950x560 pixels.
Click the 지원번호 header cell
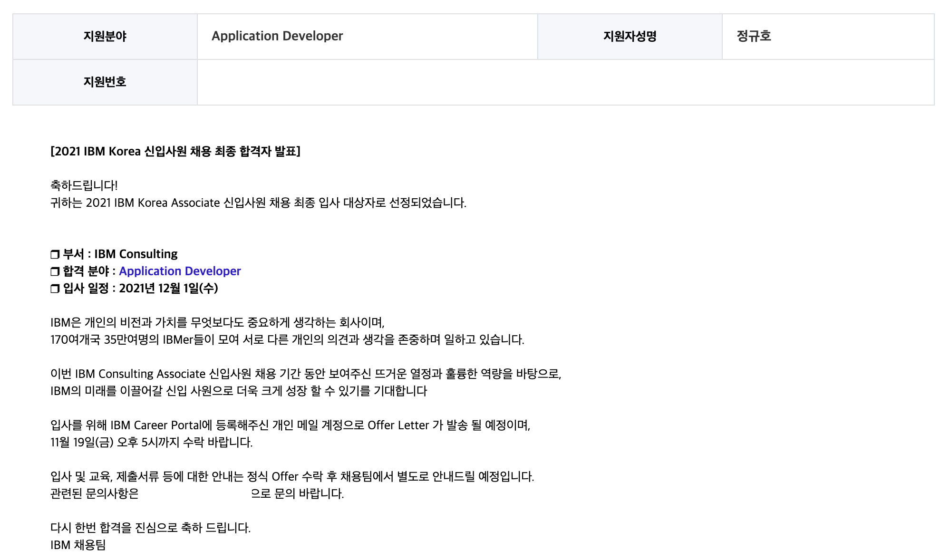105,82
